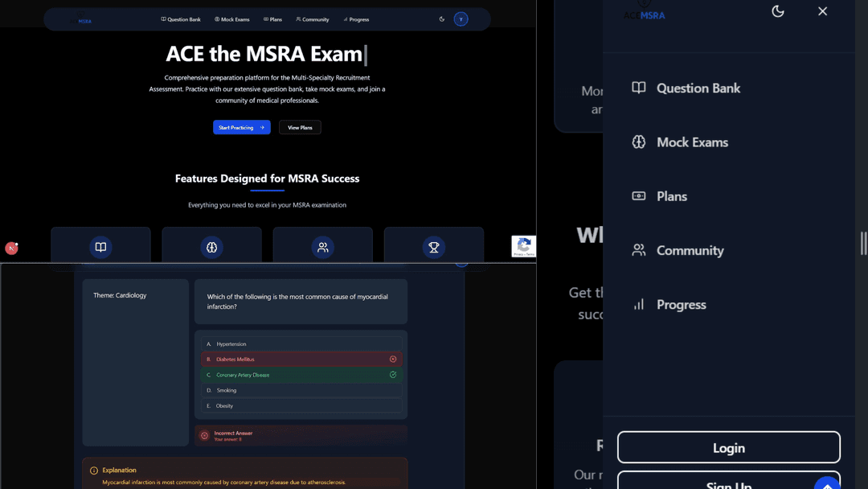Close the side menu with the X

pos(822,11)
